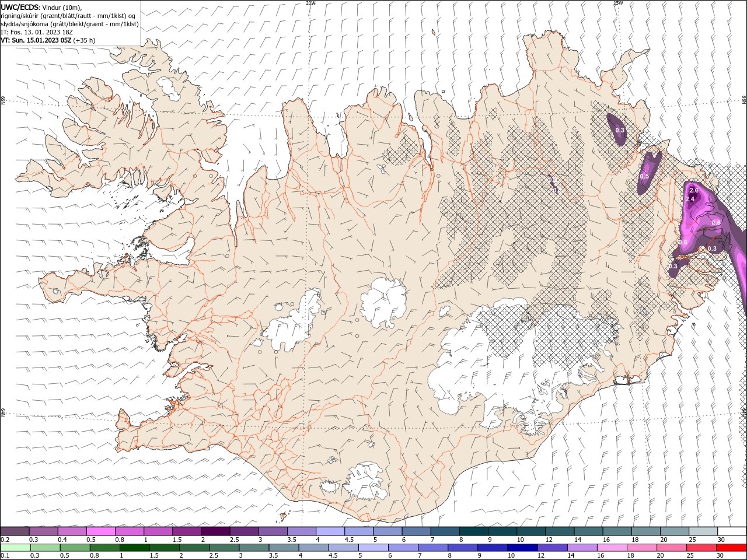Image resolution: width=747 pixels, height=560 pixels.
Task: Click the white Hofsjökull glacier in central Iceland
Action: tap(383, 302)
